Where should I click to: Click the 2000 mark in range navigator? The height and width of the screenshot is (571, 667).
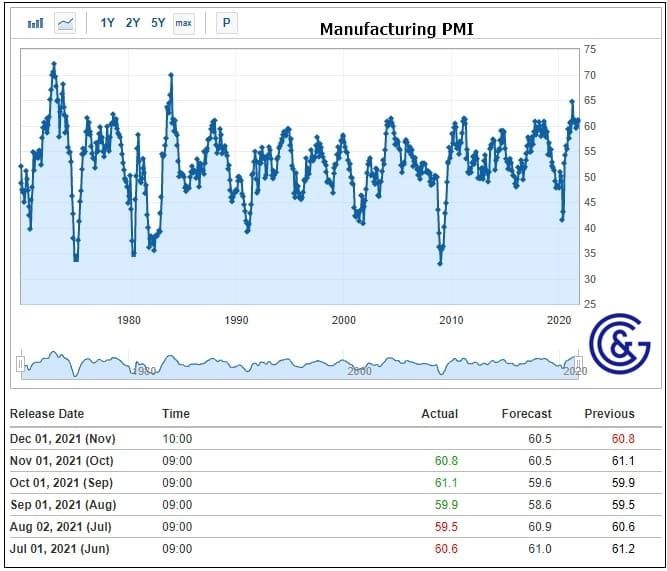[x=359, y=371]
